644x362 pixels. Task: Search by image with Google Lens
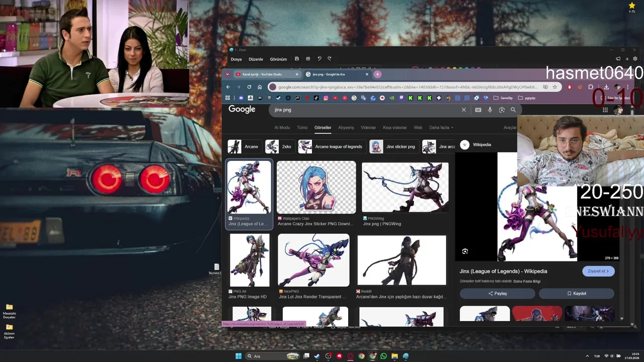point(502,110)
